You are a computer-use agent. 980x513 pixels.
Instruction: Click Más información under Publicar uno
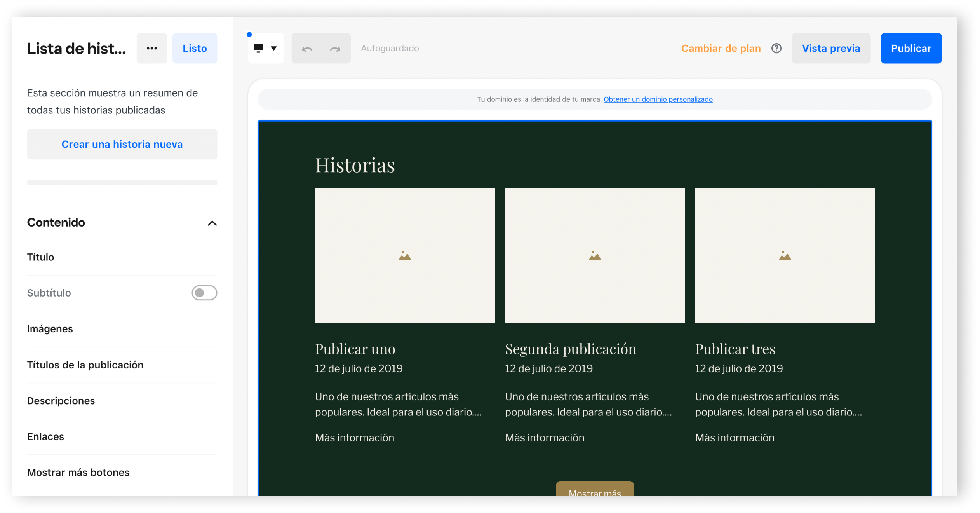tap(354, 438)
